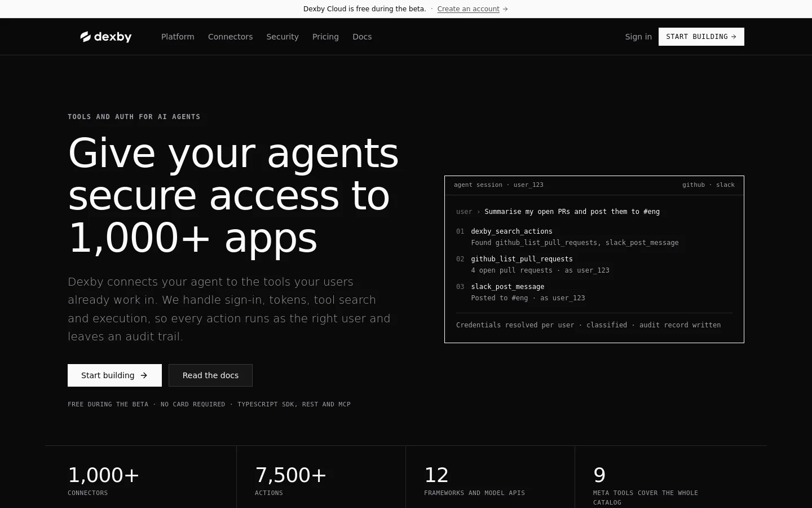Image resolution: width=812 pixels, height=508 pixels.
Task: Click the Create an account banner link
Action: [x=468, y=9]
